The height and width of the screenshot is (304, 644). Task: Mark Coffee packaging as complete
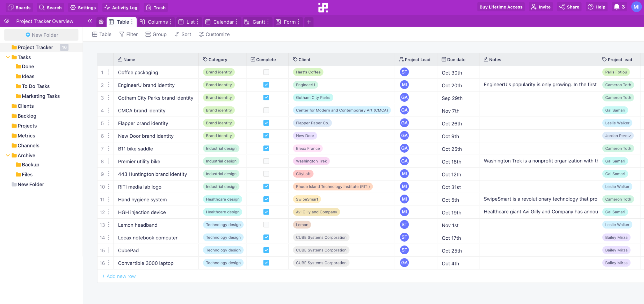click(x=266, y=72)
